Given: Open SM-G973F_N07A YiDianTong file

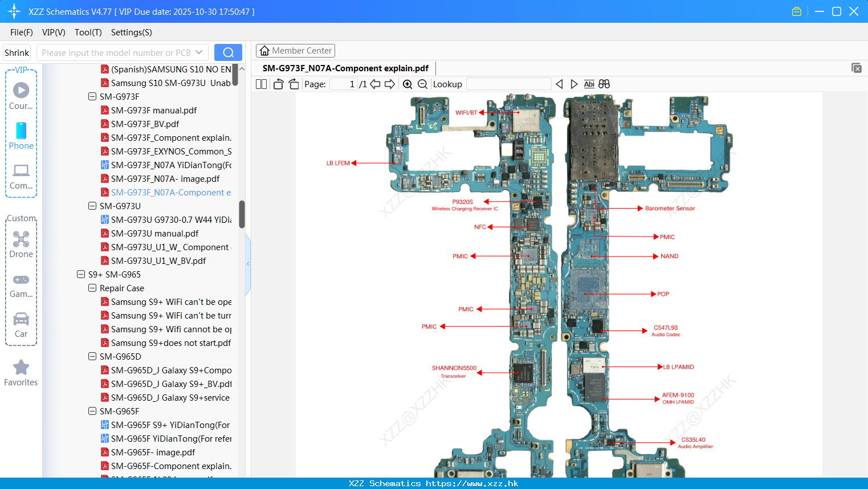Looking at the screenshot, I should click(171, 165).
